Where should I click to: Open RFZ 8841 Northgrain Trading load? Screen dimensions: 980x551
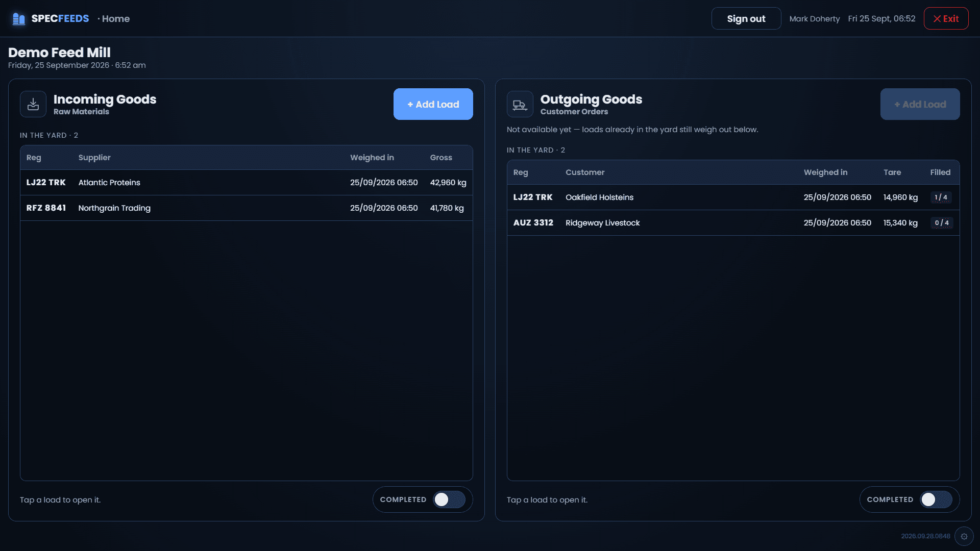click(246, 208)
